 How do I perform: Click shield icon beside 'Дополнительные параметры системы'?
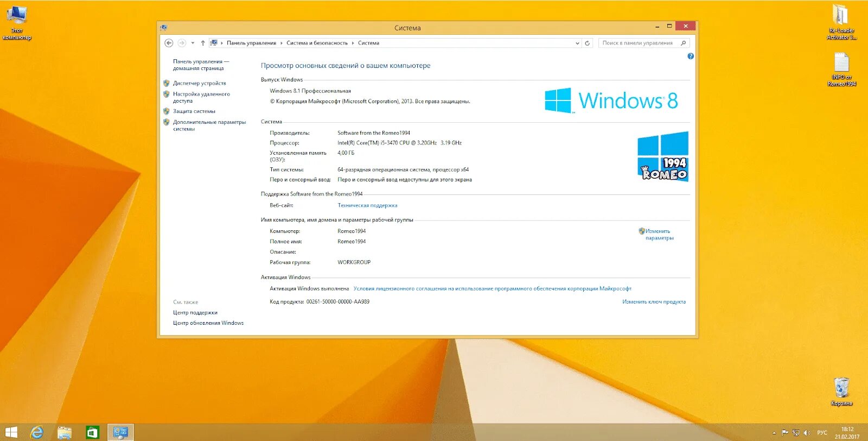[167, 122]
